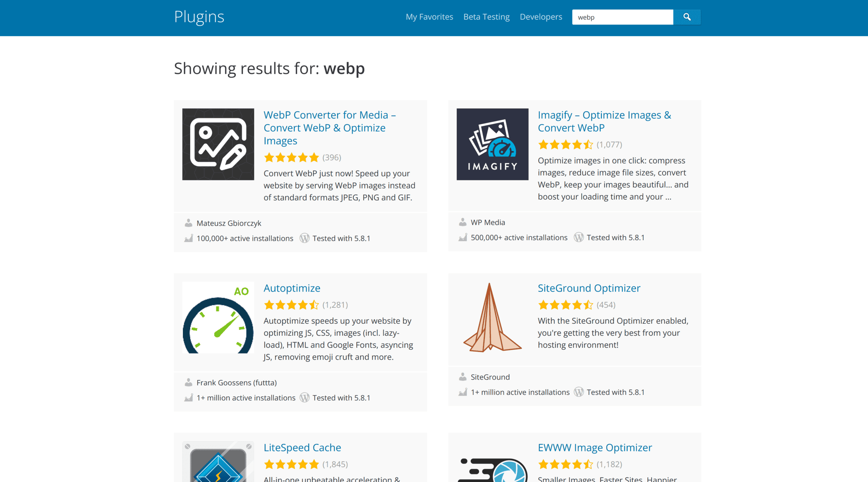Open the SiteGround Optimizer title link

[589, 288]
